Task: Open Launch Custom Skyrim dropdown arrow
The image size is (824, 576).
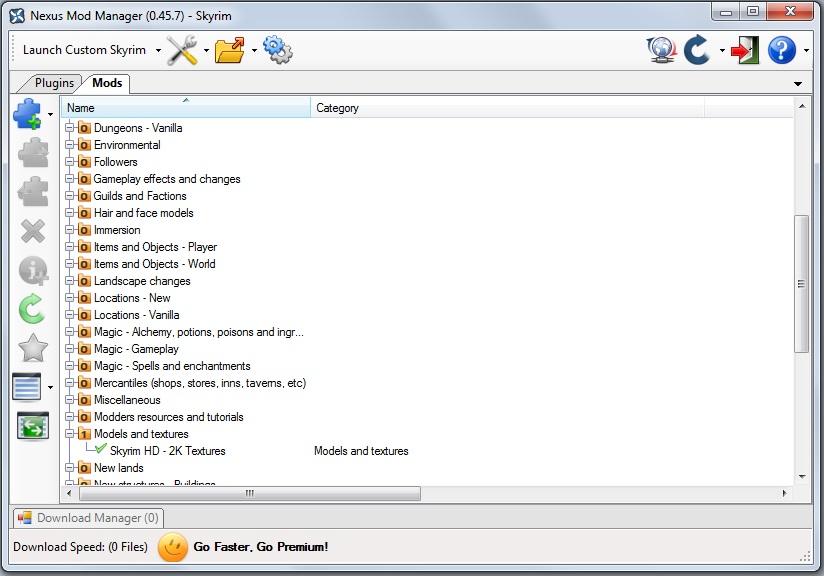Action: tap(158, 51)
